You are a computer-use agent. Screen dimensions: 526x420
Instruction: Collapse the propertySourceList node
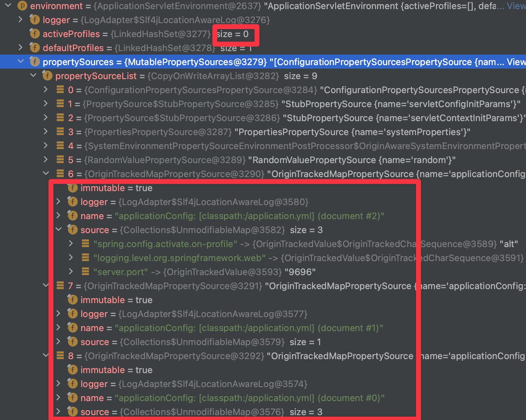[x=33, y=76]
